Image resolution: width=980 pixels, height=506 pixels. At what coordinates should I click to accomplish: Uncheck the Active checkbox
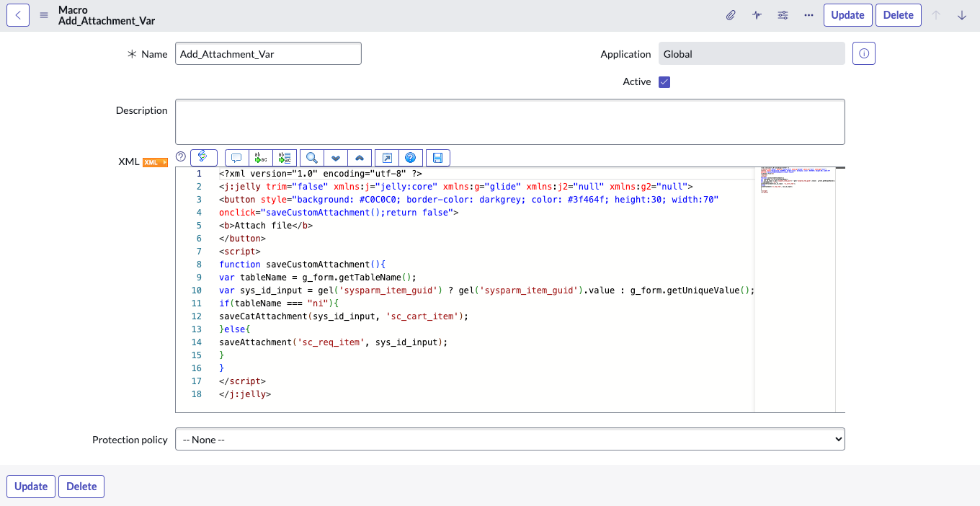(x=664, y=82)
